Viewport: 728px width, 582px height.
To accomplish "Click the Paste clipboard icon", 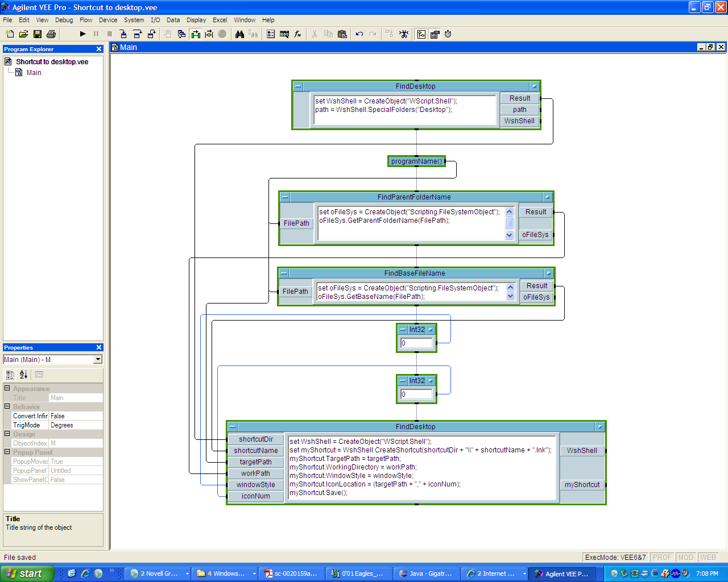I will pyautogui.click(x=342, y=34).
